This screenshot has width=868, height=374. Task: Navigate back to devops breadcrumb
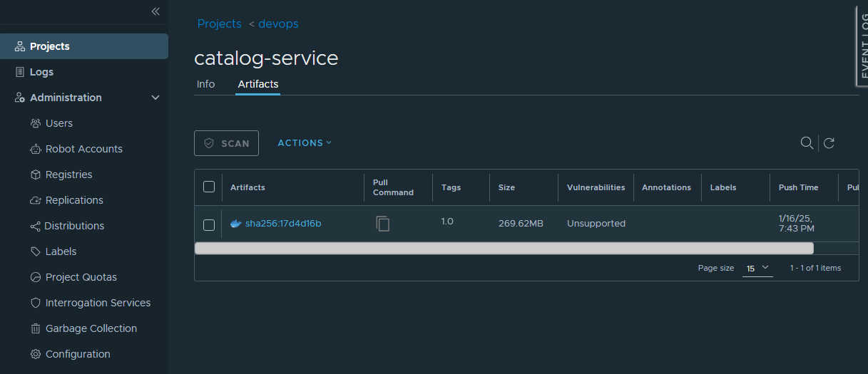point(278,24)
